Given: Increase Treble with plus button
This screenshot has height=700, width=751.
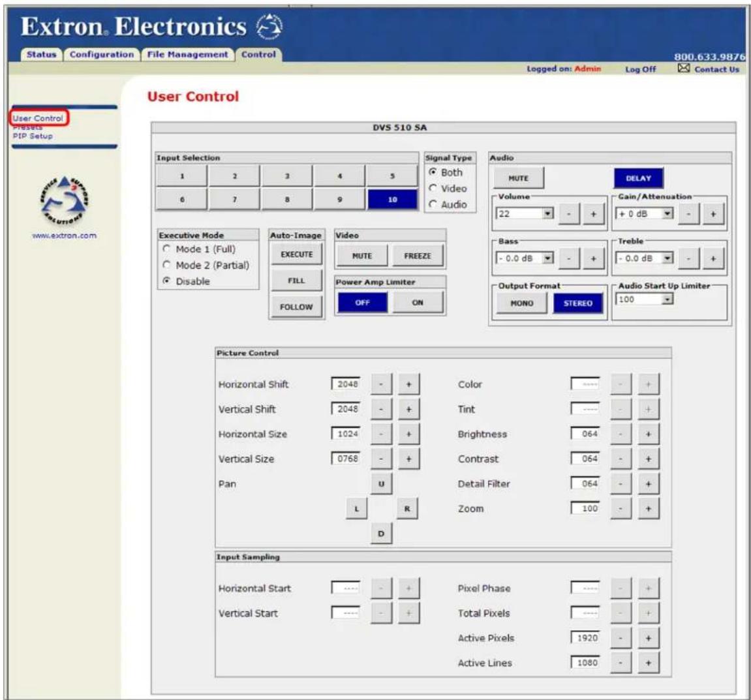Looking at the screenshot, I should 713,258.
